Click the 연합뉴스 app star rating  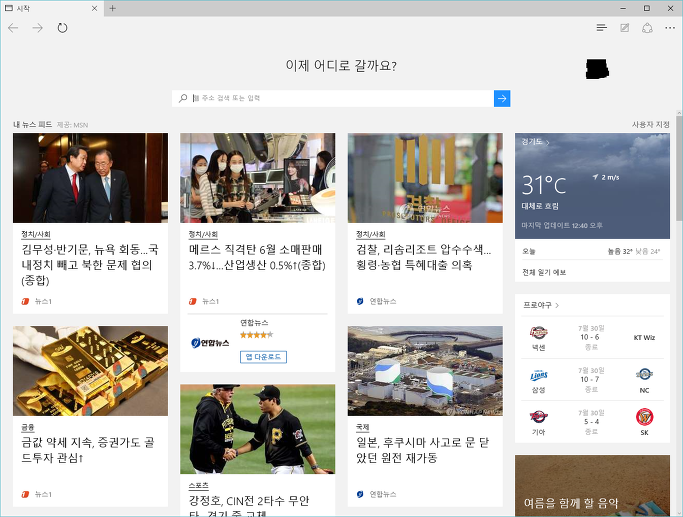pos(256,335)
